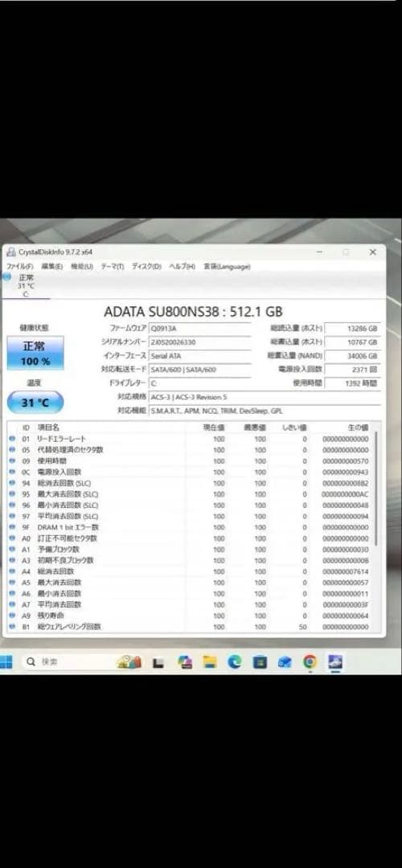The height and width of the screenshot is (868, 402).
Task: Click status icon for 94 総消去回数 (SLC)
Action: (x=13, y=483)
